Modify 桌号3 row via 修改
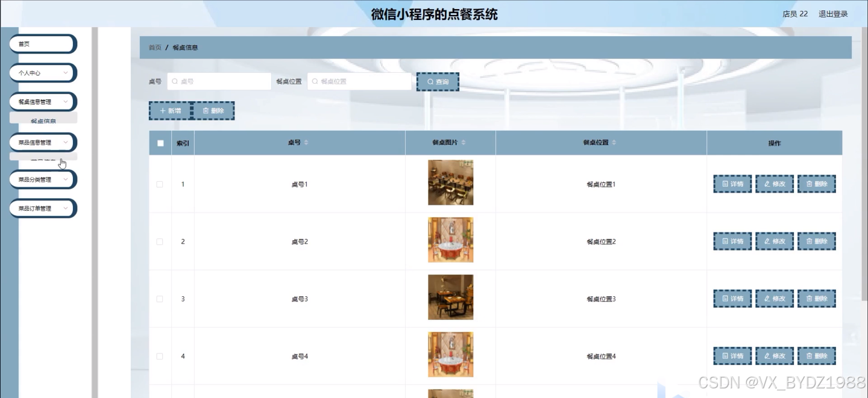Screen dimensions: 868x398 pos(775,299)
